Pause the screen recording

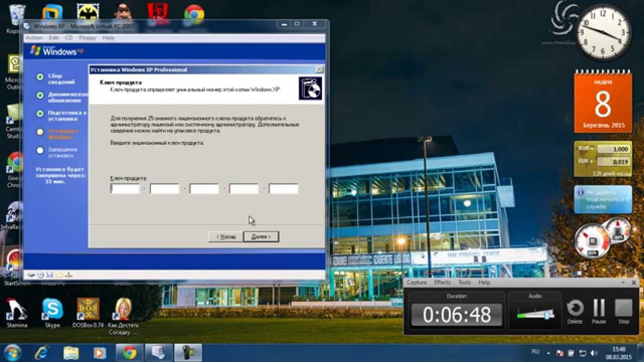599,312
